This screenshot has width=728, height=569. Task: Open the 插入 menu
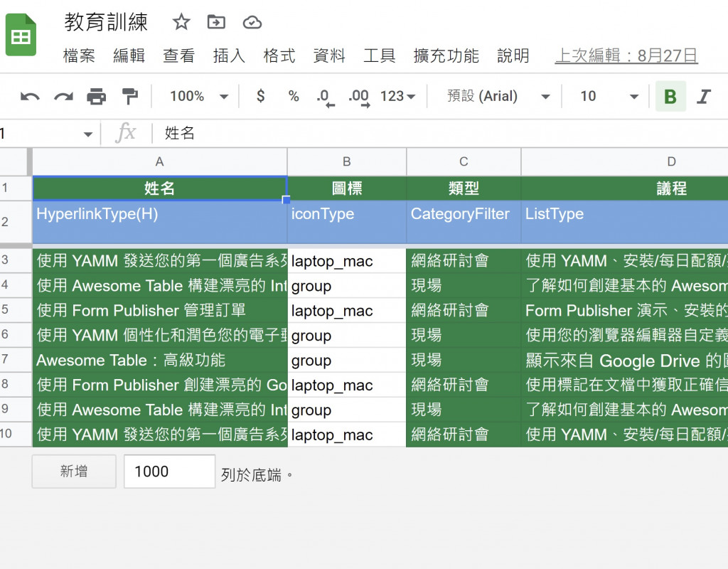click(229, 55)
